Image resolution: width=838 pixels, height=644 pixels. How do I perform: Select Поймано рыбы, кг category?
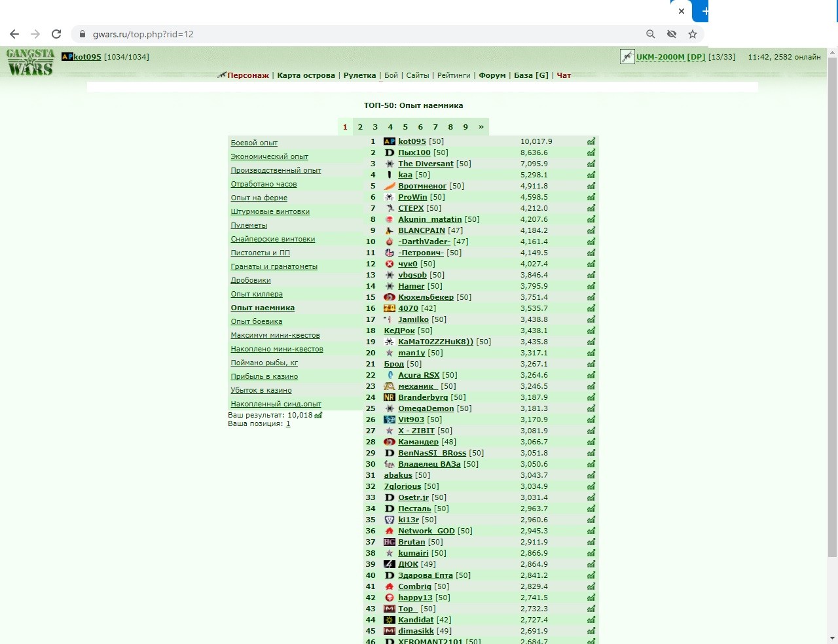[264, 363]
